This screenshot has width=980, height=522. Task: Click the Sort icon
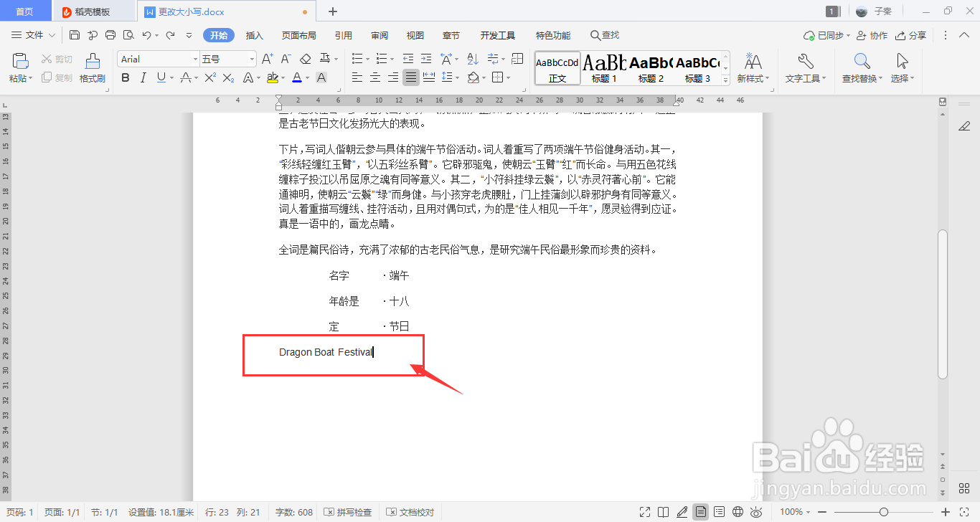click(x=473, y=59)
